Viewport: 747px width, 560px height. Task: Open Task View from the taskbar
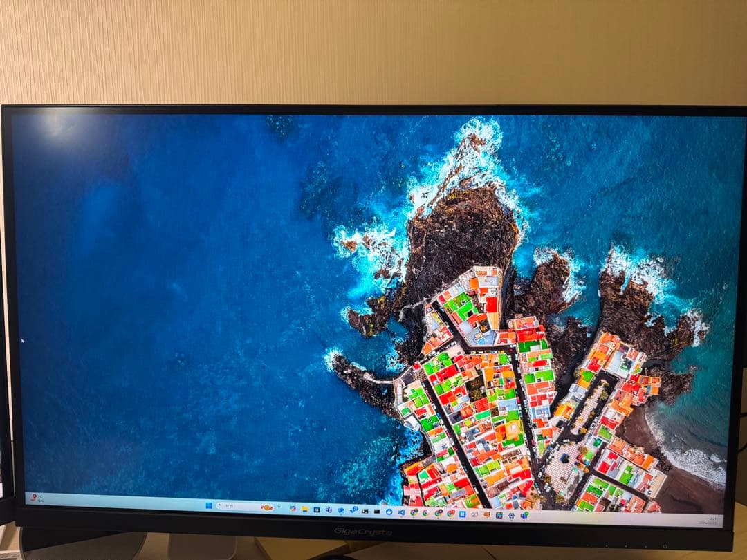coord(279,507)
